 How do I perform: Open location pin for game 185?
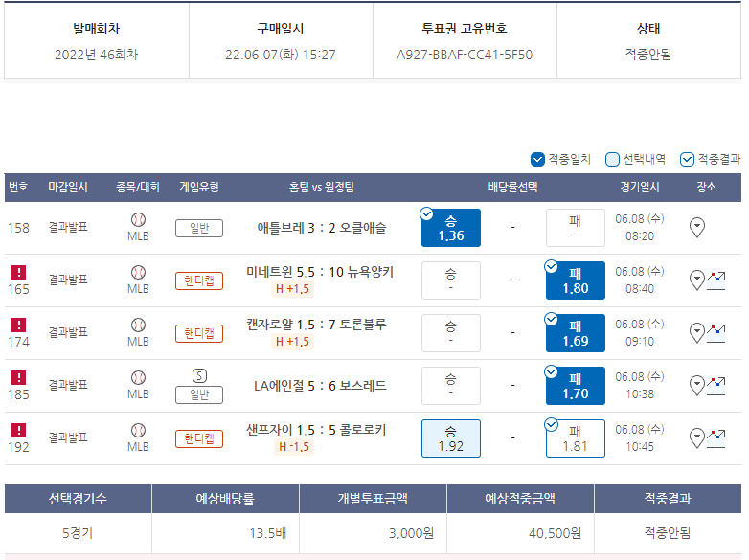point(697,386)
